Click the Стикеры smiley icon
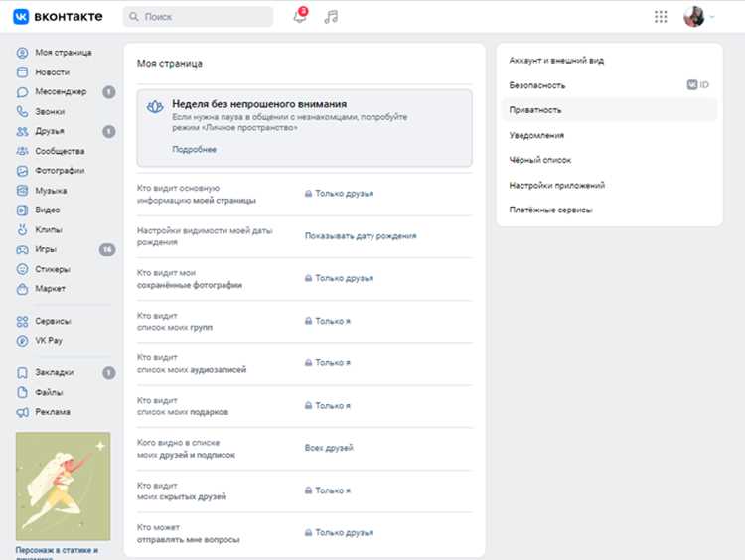 (x=22, y=269)
